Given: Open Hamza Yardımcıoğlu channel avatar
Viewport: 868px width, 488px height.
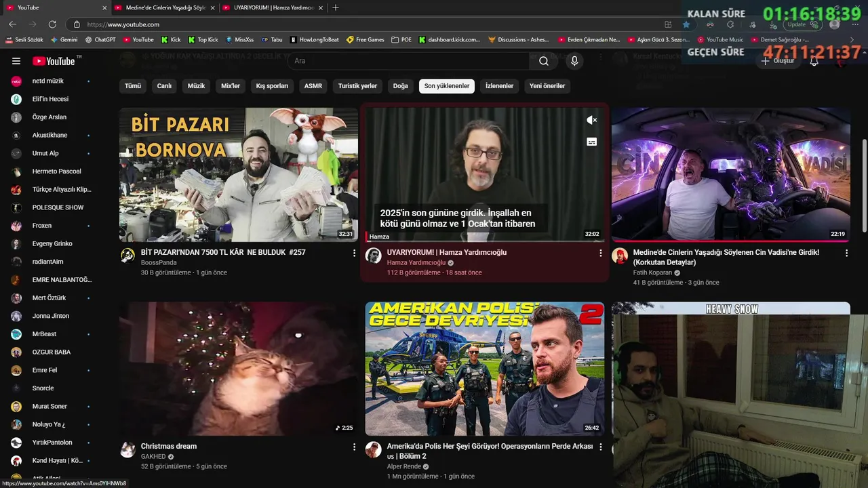Looking at the screenshot, I should point(373,256).
